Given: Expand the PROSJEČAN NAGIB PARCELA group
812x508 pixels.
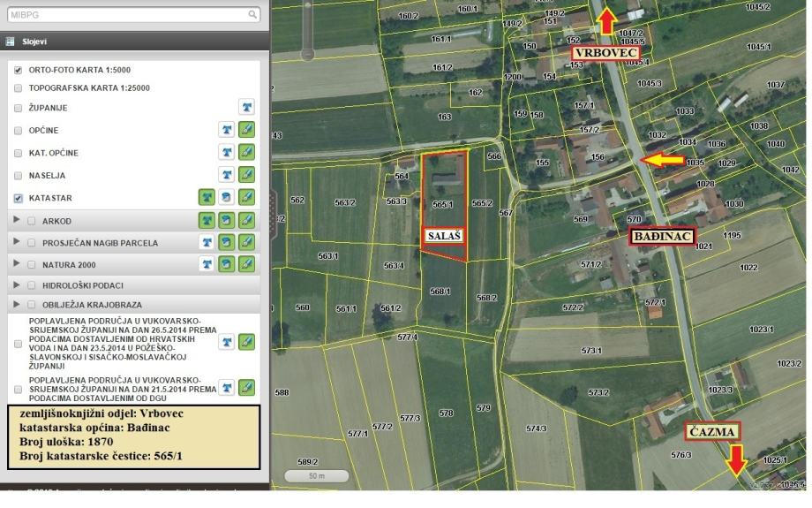Looking at the screenshot, I should point(16,241).
